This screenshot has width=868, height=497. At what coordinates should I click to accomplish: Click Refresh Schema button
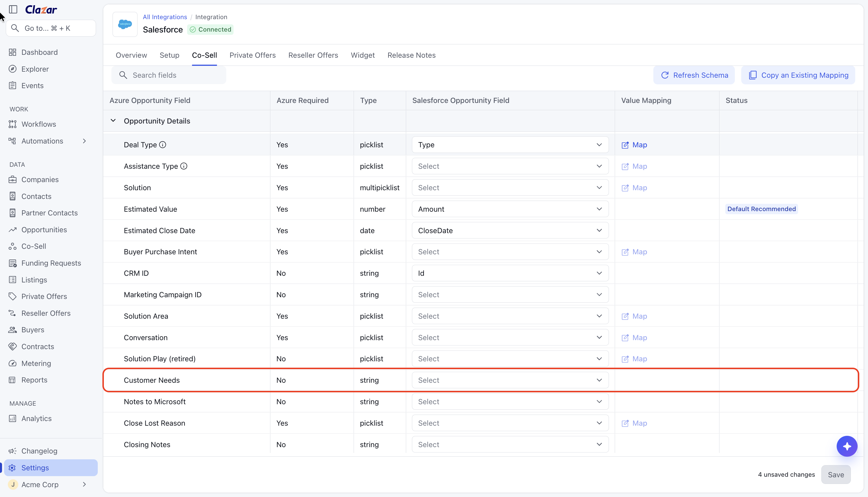694,75
